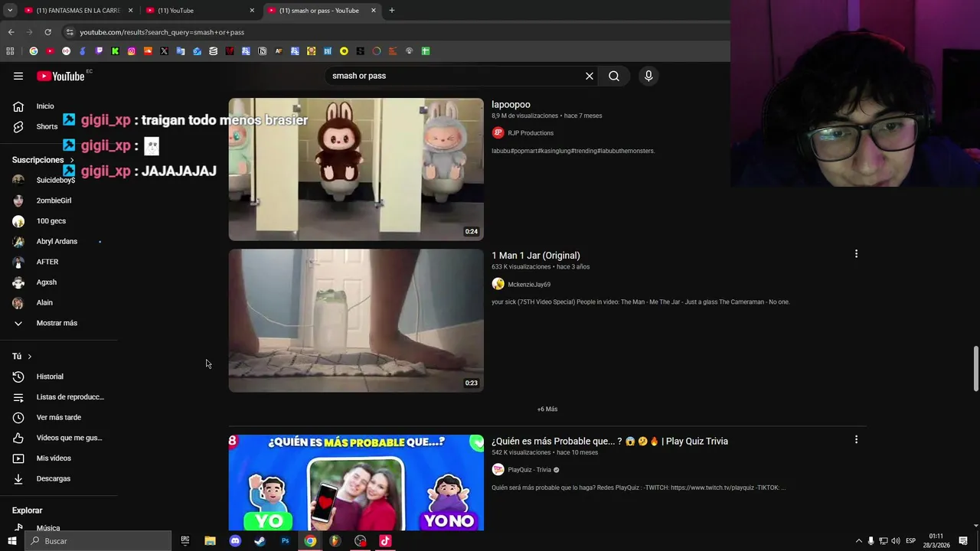Image resolution: width=980 pixels, height=551 pixels.
Task: Open options menu for 1 Man 1 Jar
Action: [x=856, y=254]
